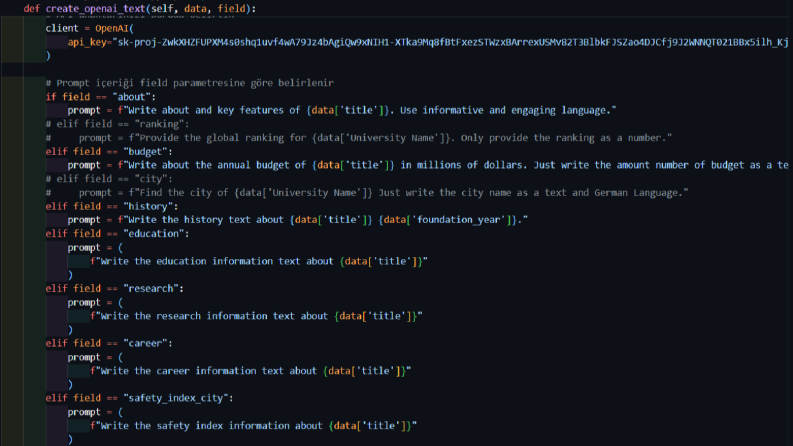This screenshot has width=793, height=446.
Task: Click the Turkish comment about Prompt içeriği
Action: click(x=190, y=83)
